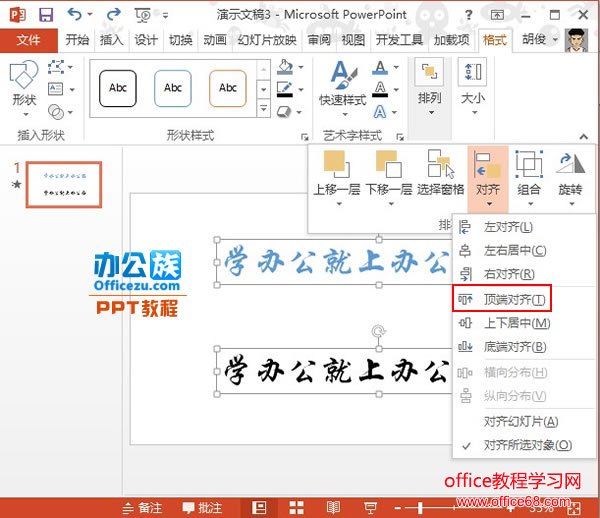The image size is (600, 518).
Task: Open Shape Fill dropdown arrow
Action: [x=301, y=67]
